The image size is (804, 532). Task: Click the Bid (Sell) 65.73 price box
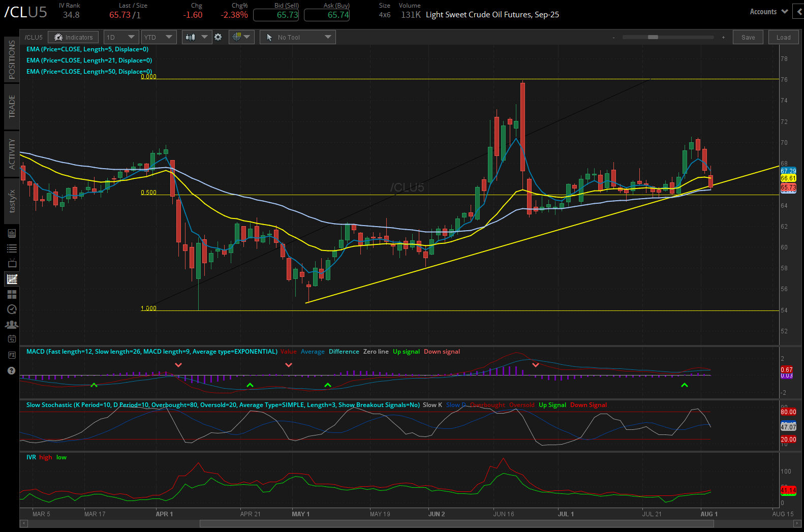[x=276, y=15]
